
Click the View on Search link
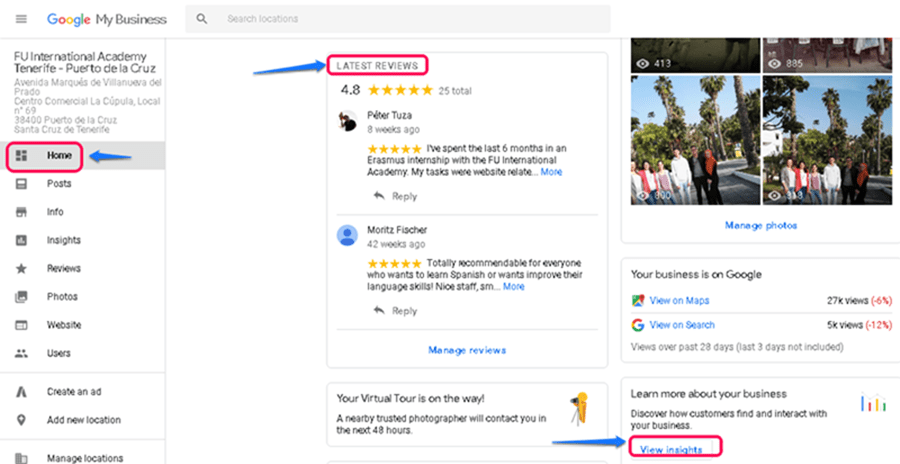click(682, 325)
